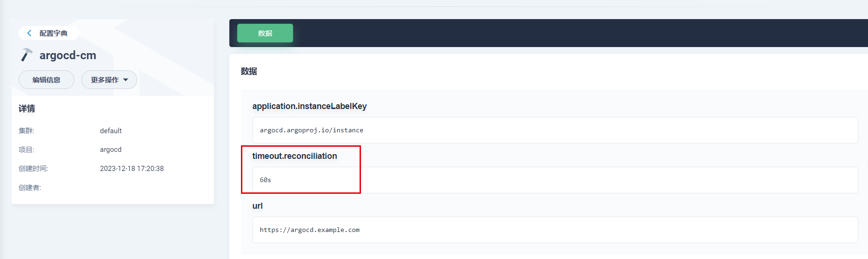Click the creation time 2023-12-18 17:20:38
Image resolution: width=868 pixels, height=259 pixels.
[132, 169]
